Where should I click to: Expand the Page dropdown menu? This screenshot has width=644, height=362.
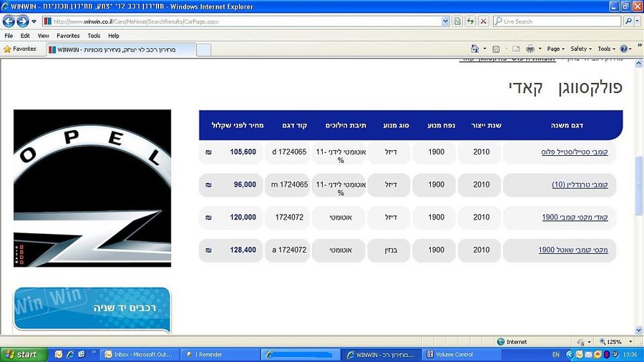point(556,49)
